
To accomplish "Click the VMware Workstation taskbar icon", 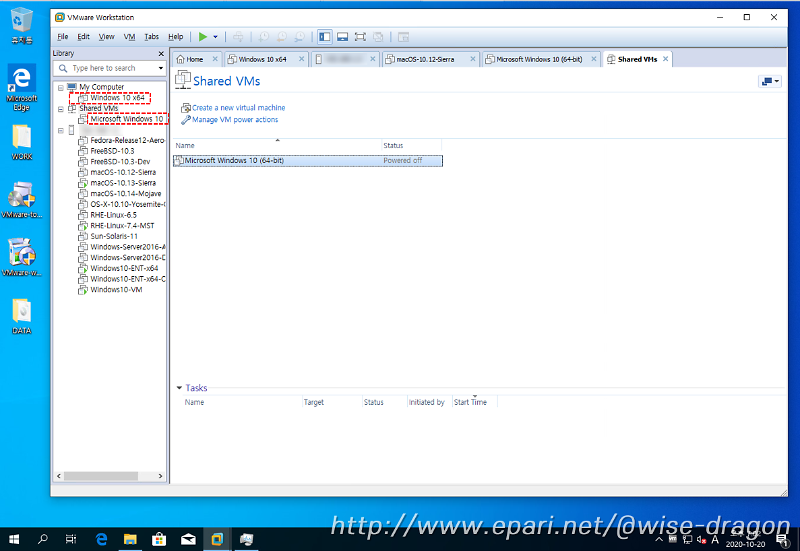I will point(217,539).
